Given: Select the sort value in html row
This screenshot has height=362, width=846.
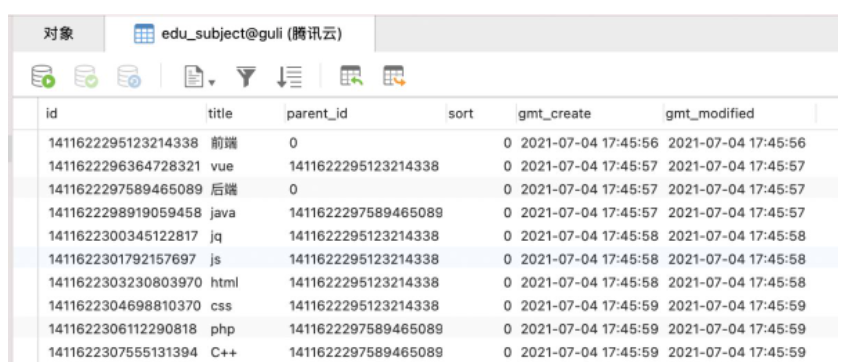Looking at the screenshot, I should pos(507,283).
